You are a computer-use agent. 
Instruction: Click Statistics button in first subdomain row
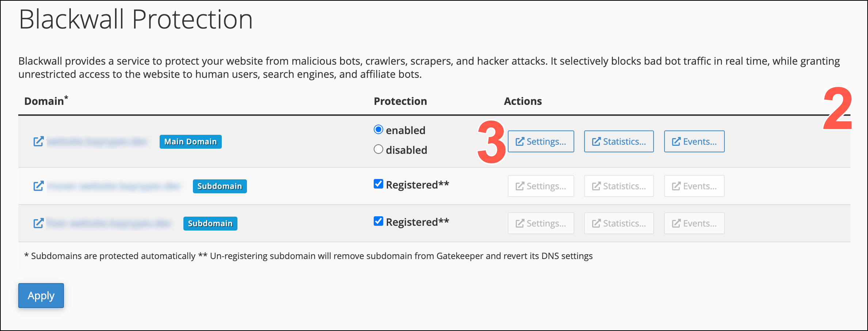(x=619, y=186)
